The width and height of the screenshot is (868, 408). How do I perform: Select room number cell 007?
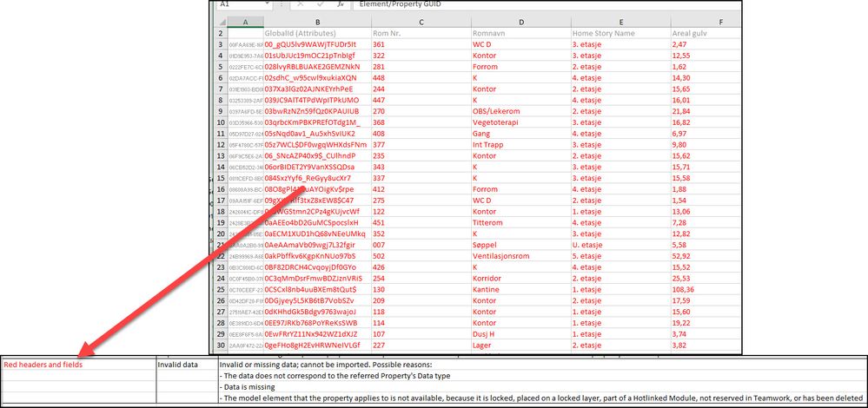(x=421, y=245)
